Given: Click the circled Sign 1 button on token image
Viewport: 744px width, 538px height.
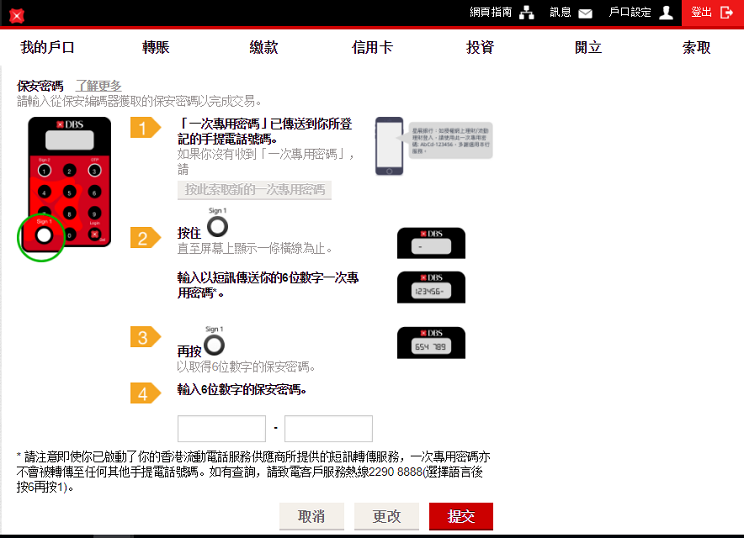Looking at the screenshot, I should pos(43,235).
